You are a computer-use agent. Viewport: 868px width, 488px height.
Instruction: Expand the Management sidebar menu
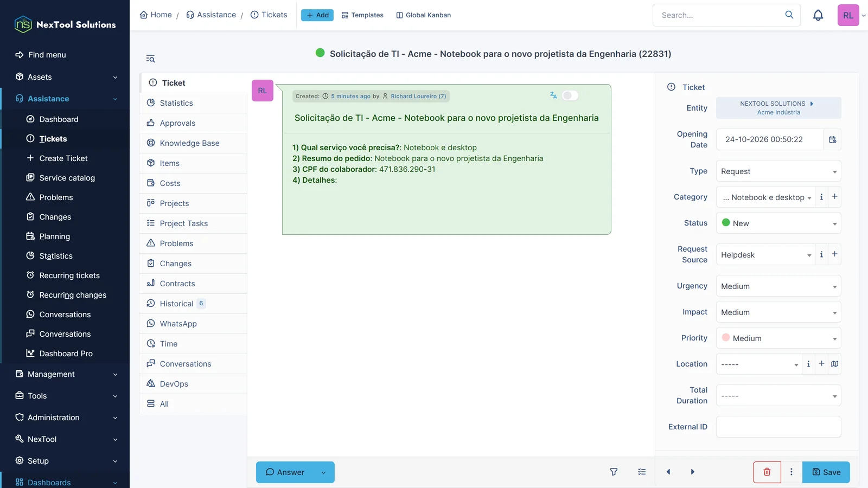(x=66, y=374)
